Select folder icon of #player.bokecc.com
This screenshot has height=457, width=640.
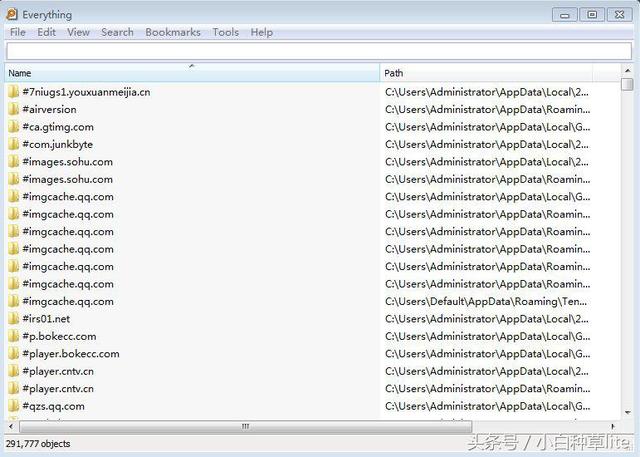[x=13, y=354]
